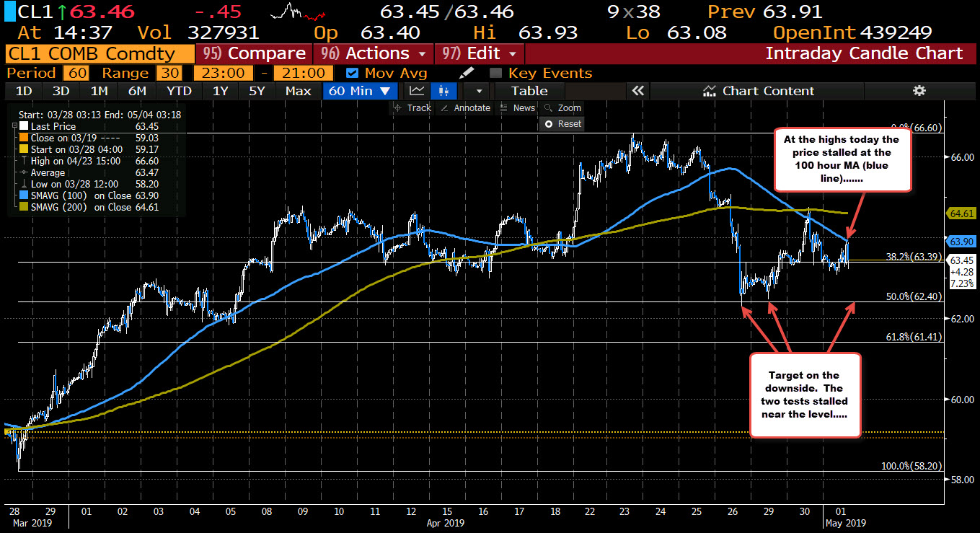The height and width of the screenshot is (533, 980).
Task: Collapse panel with double left chevron icon
Action: [x=637, y=91]
